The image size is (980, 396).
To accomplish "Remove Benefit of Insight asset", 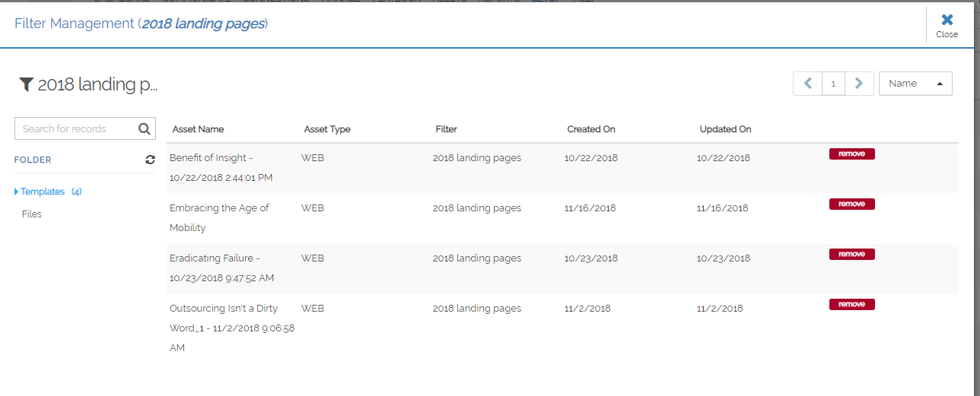I will tap(851, 154).
